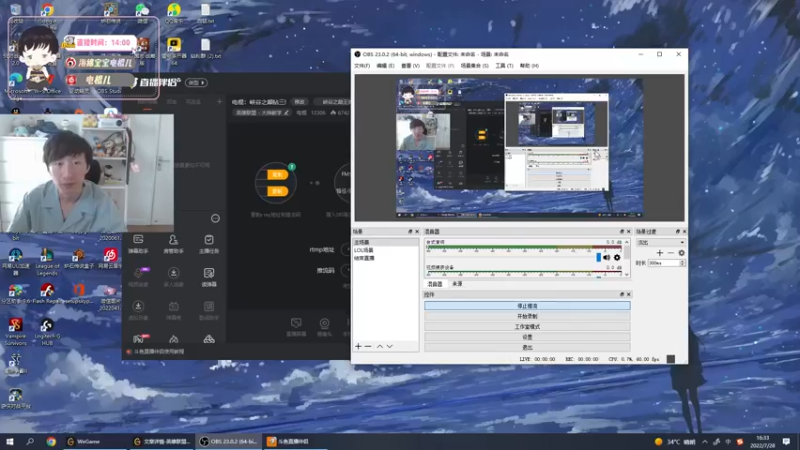Click the mode pill next to 直播伴侣 logo

point(196,83)
